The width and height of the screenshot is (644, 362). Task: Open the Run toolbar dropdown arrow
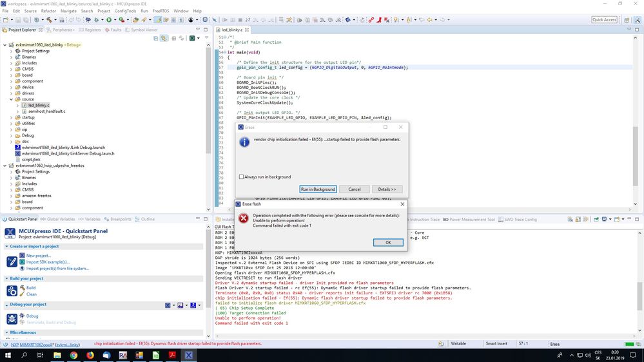(115, 20)
